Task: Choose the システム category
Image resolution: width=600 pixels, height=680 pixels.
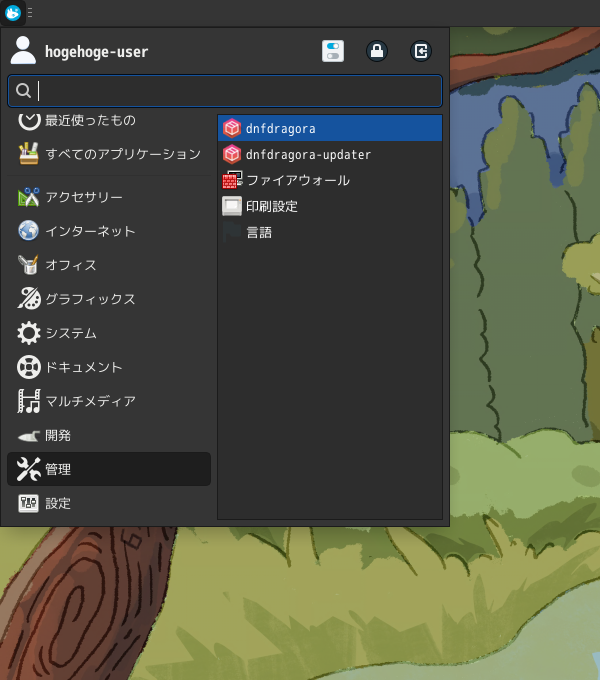Action: coord(109,333)
